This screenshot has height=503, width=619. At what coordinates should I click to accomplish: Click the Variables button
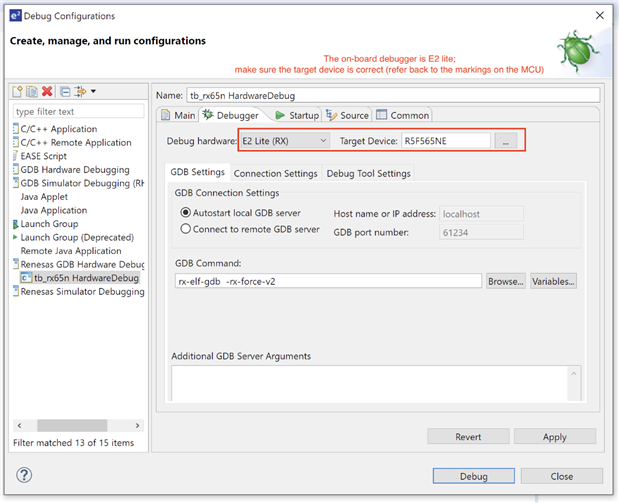click(553, 282)
